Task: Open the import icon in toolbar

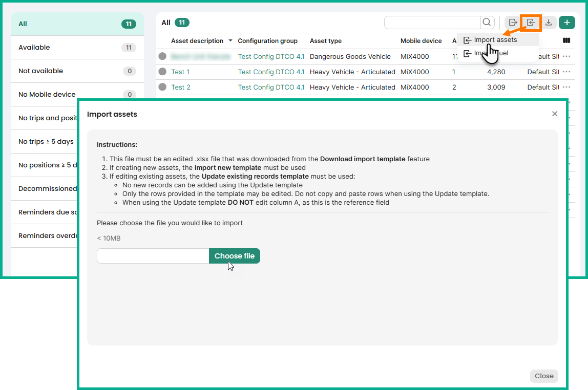Action: coord(531,23)
